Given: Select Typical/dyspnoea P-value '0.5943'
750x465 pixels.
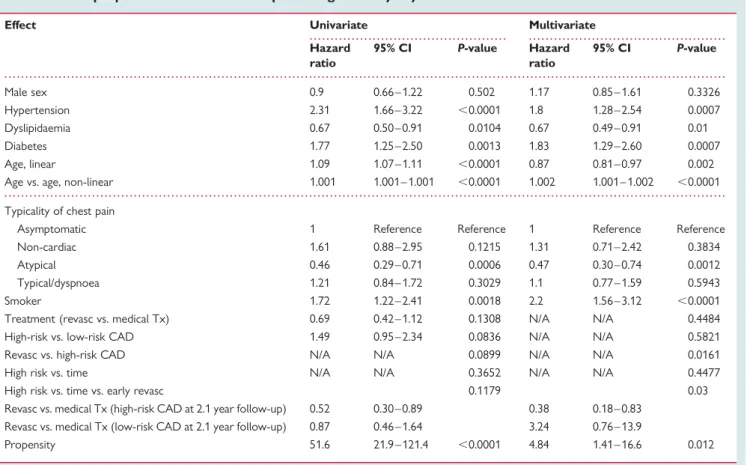Looking at the screenshot, I should click(x=704, y=283).
